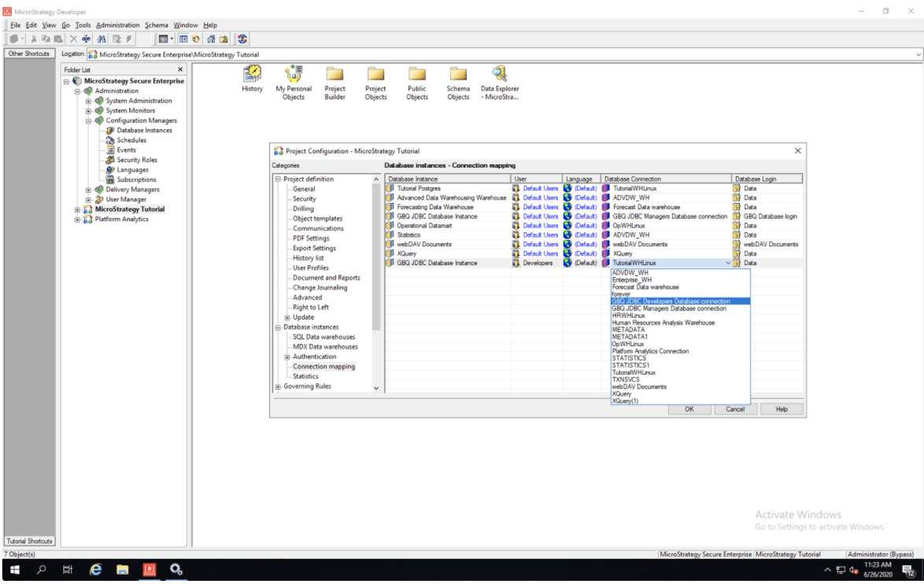
Task: Select Enterprise_WH from the dropdown list
Action: [631, 280]
